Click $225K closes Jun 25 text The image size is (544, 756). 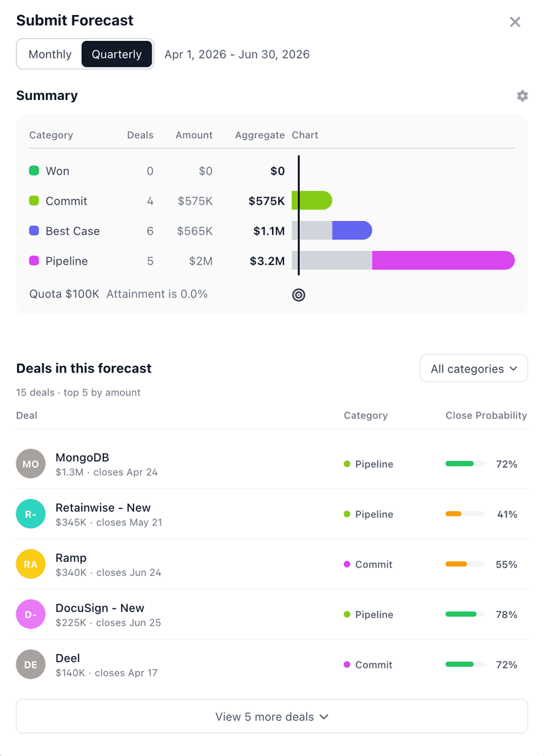[x=108, y=623]
